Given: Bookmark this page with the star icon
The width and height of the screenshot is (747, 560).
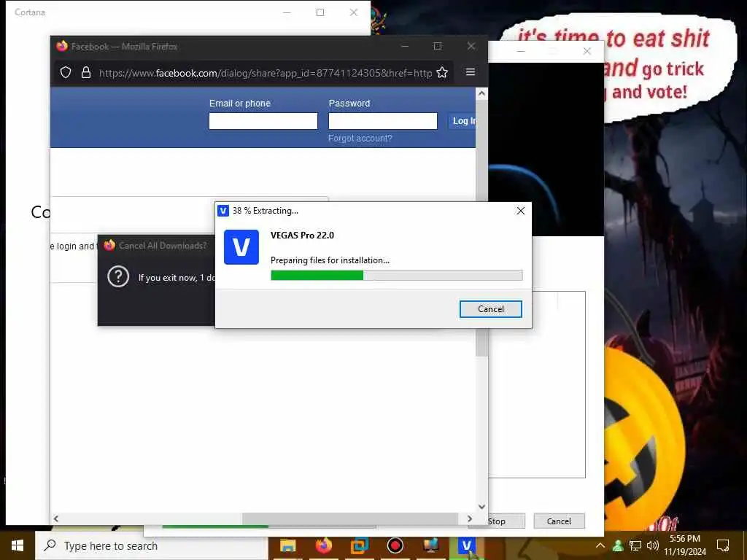Looking at the screenshot, I should [442, 72].
